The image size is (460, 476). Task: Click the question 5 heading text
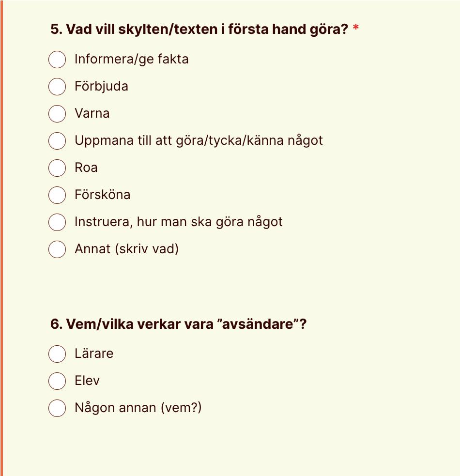click(x=199, y=30)
